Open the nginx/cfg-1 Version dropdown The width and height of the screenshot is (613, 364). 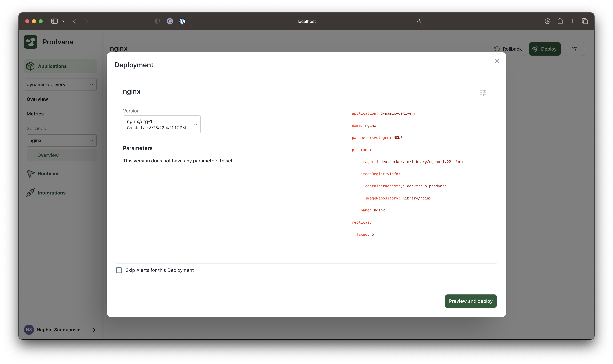(x=162, y=124)
